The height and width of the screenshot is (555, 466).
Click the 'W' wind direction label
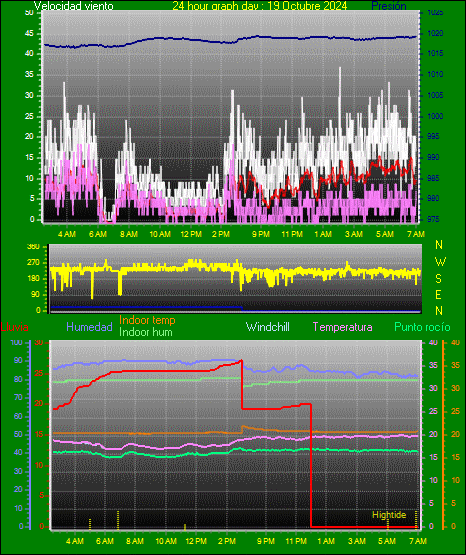(x=440, y=262)
